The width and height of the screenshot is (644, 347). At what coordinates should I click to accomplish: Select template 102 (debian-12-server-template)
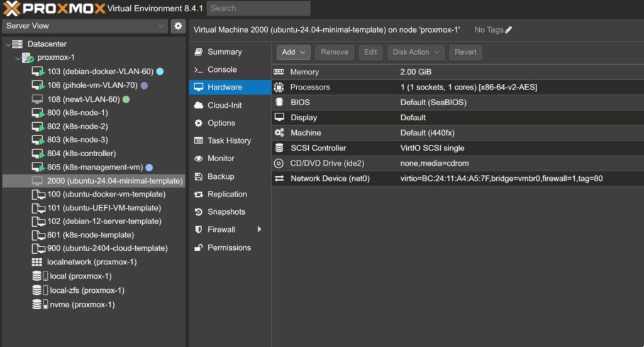pyautogui.click(x=94, y=221)
